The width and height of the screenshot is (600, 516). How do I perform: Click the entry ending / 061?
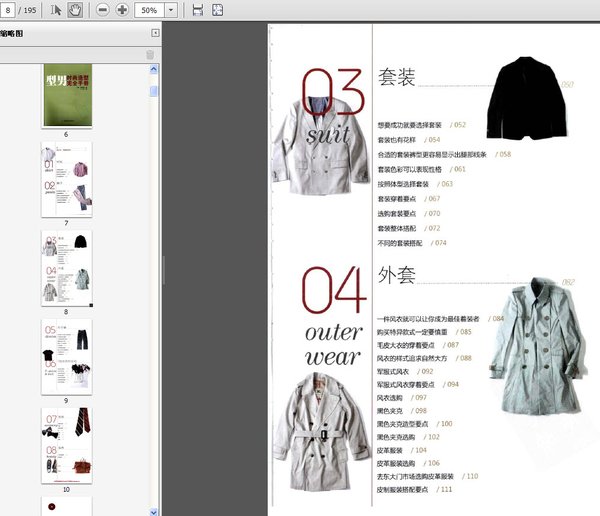point(422,170)
